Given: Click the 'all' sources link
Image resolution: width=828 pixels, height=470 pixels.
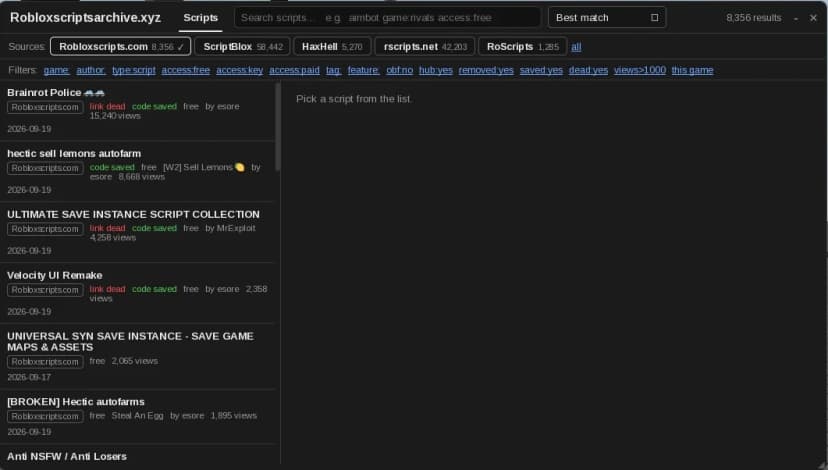Looking at the screenshot, I should coord(576,47).
